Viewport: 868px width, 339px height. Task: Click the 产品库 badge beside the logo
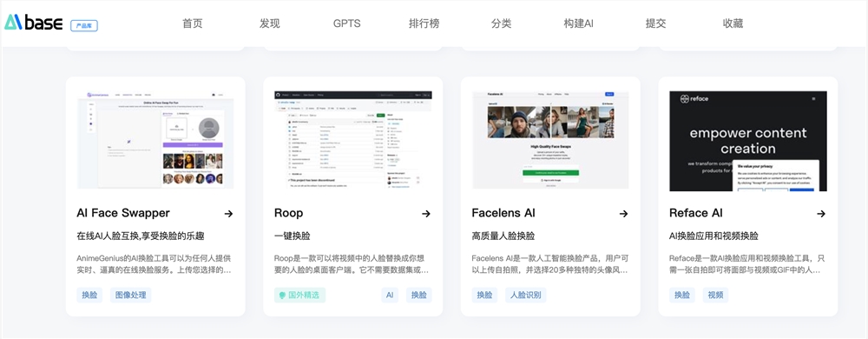[84, 25]
